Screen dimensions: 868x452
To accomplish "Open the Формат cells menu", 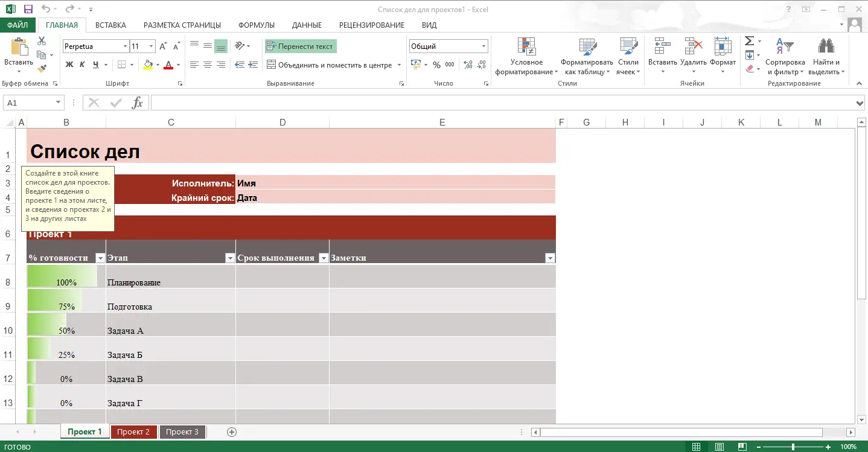I will tap(723, 57).
